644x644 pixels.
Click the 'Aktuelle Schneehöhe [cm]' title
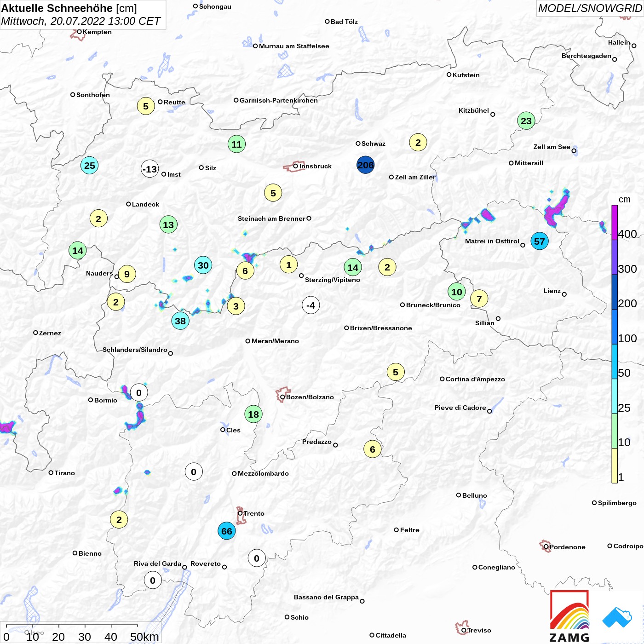pyautogui.click(x=69, y=8)
